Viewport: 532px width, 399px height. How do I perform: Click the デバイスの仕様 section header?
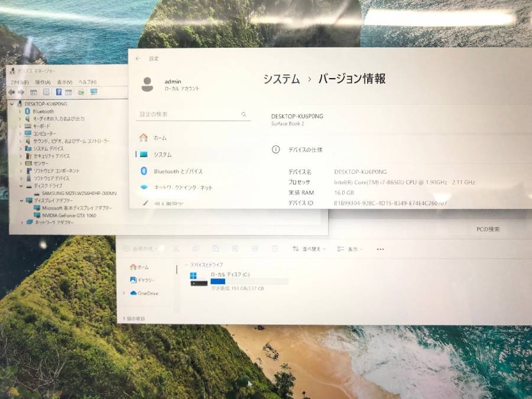(x=306, y=150)
